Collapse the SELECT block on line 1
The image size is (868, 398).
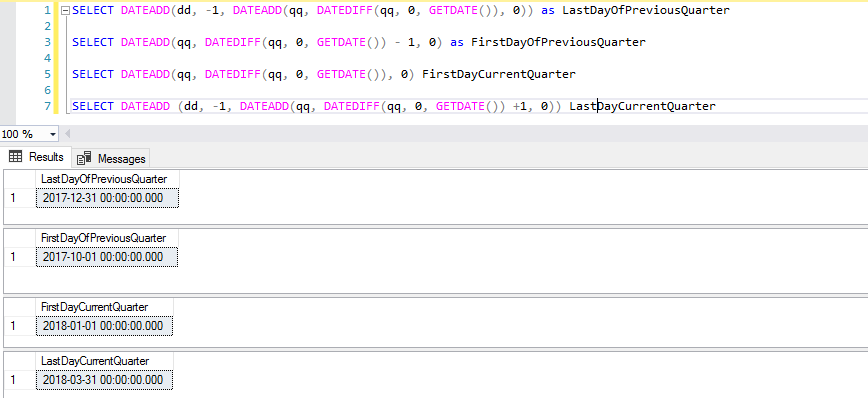click(65, 10)
